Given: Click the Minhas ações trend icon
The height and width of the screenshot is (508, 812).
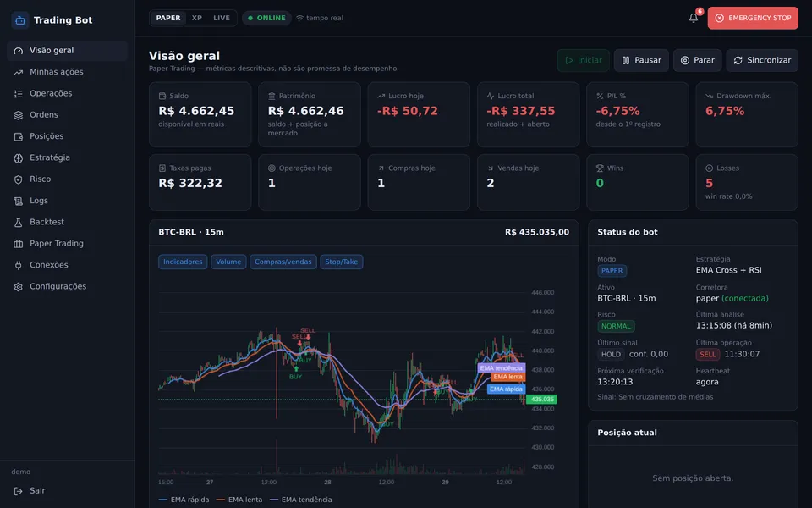Looking at the screenshot, I should tap(18, 72).
